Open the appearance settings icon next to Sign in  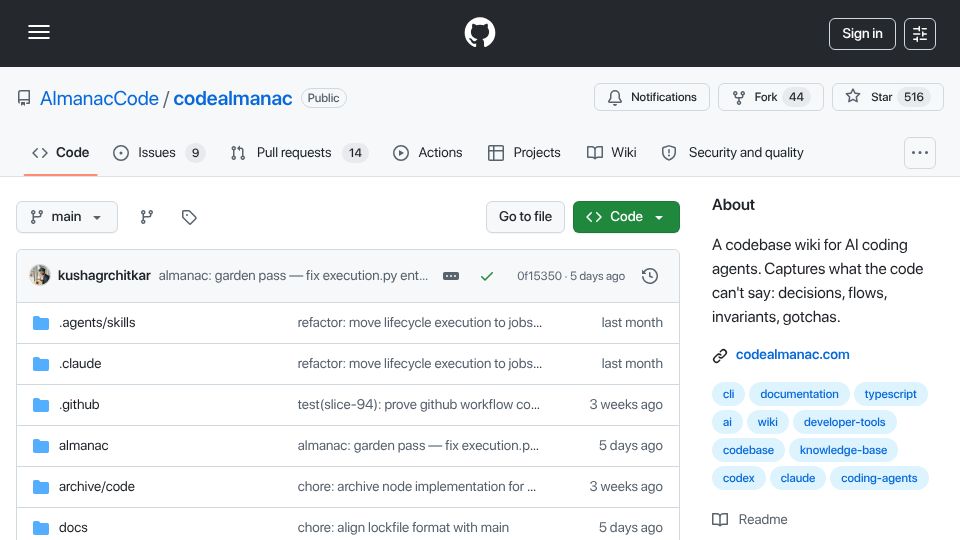[920, 34]
